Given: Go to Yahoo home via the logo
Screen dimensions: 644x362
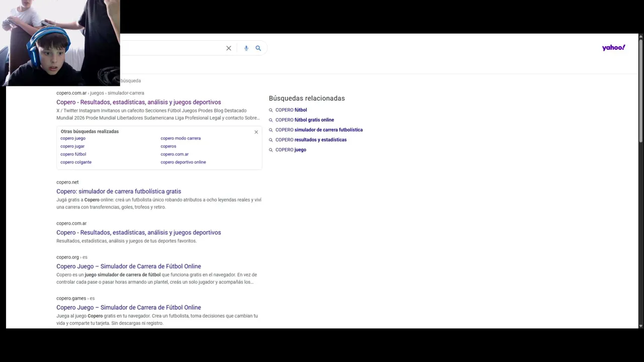Looking at the screenshot, I should (613, 48).
